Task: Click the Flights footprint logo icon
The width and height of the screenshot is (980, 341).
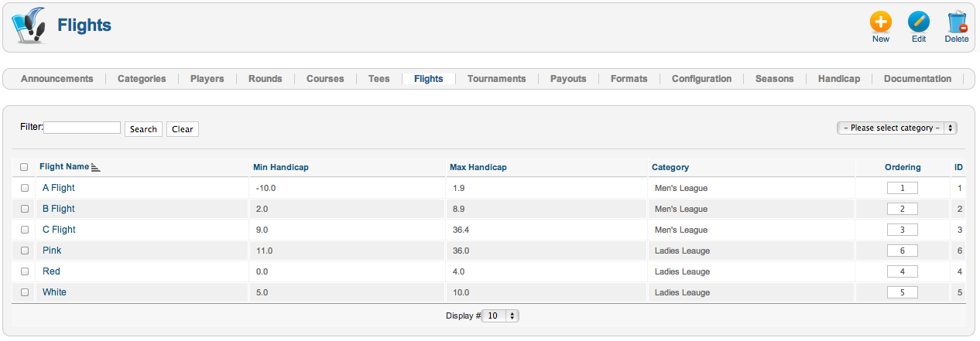Action: coord(30,26)
